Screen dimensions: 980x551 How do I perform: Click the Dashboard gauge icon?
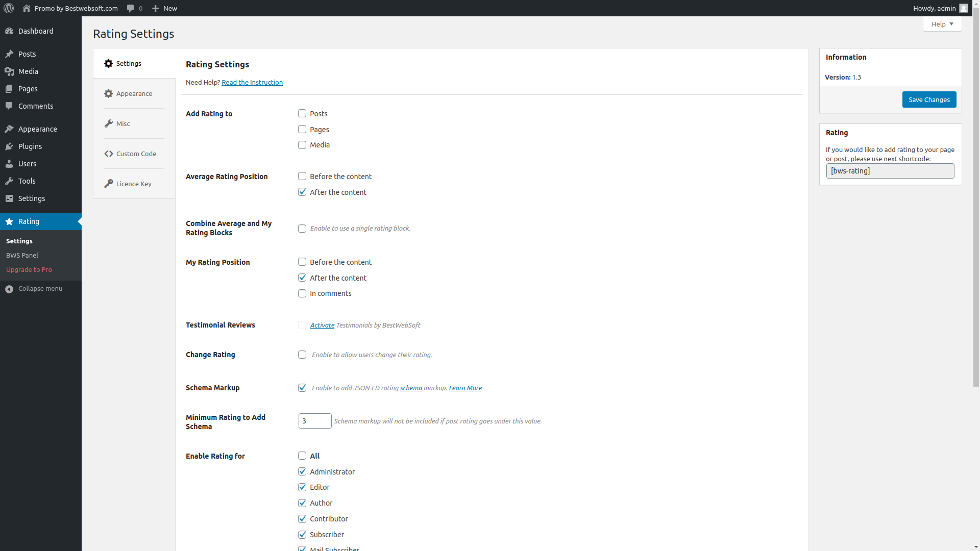coord(9,31)
